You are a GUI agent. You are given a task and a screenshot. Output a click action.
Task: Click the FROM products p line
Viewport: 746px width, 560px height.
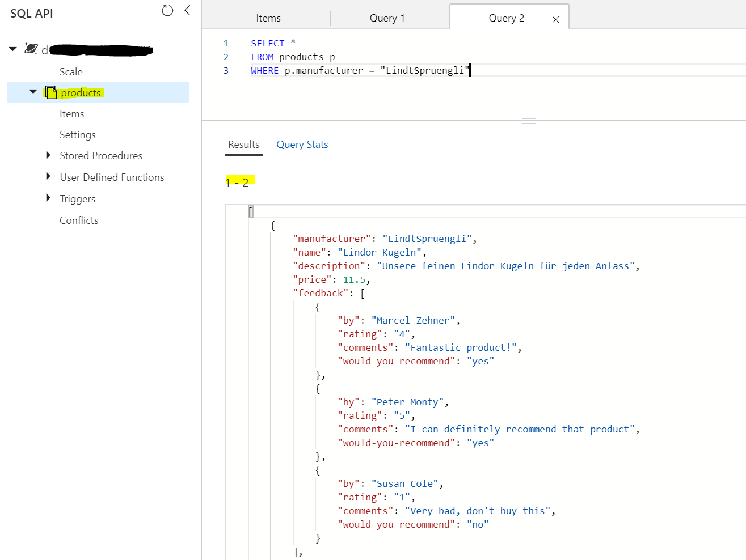click(x=293, y=57)
